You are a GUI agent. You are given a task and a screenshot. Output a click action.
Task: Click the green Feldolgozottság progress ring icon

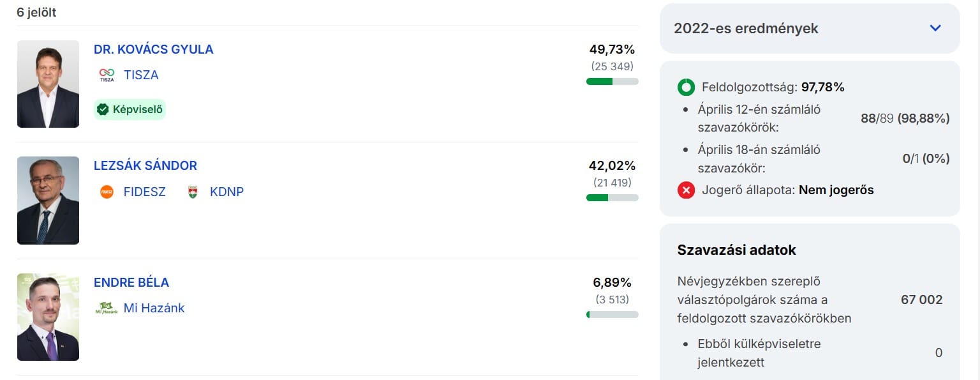(x=686, y=87)
